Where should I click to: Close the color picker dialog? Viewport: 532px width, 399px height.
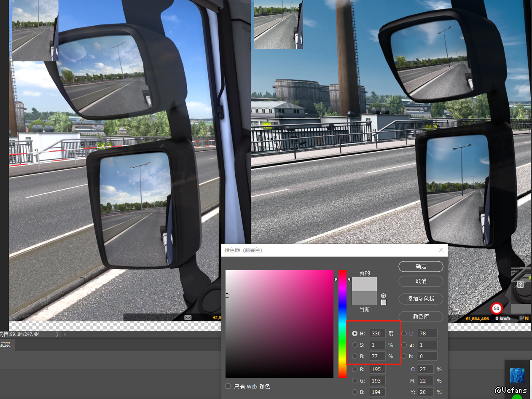pos(441,250)
